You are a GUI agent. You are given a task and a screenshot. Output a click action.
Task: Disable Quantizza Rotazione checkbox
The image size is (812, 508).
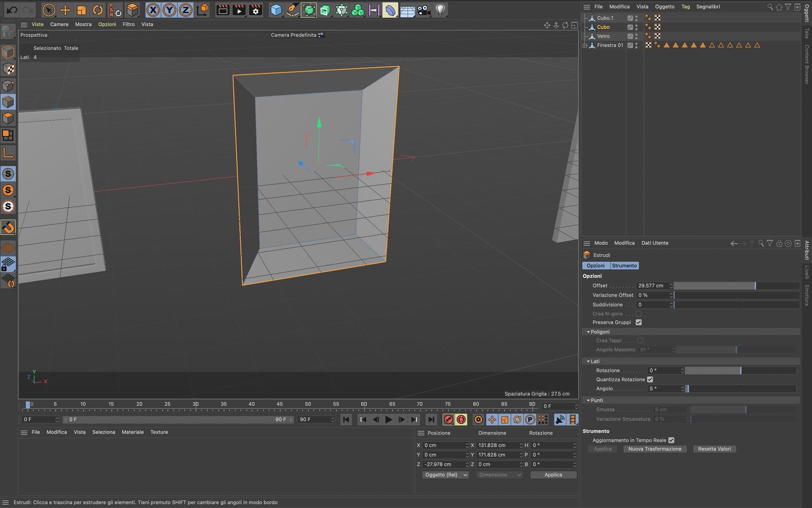click(x=650, y=379)
